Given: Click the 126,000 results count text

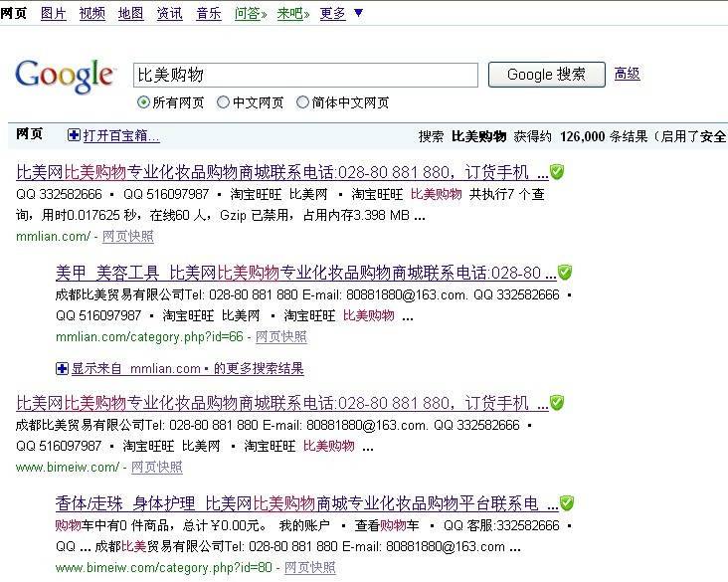Looking at the screenshot, I should [582, 136].
